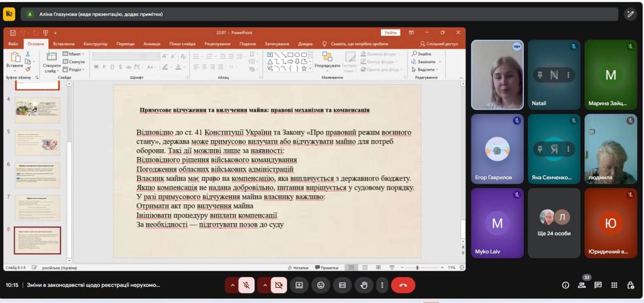Open more options three-dot menu
This screenshot has width=644, height=303.
tap(382, 285)
